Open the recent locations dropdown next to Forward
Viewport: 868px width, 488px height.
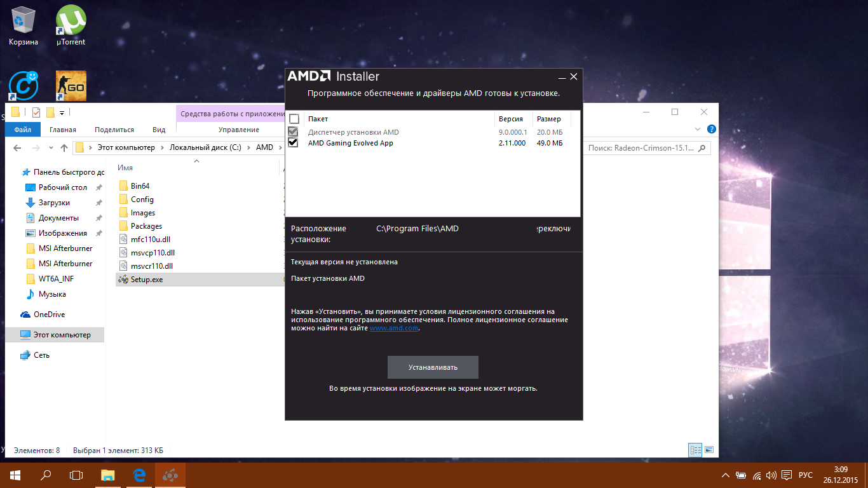click(x=51, y=148)
